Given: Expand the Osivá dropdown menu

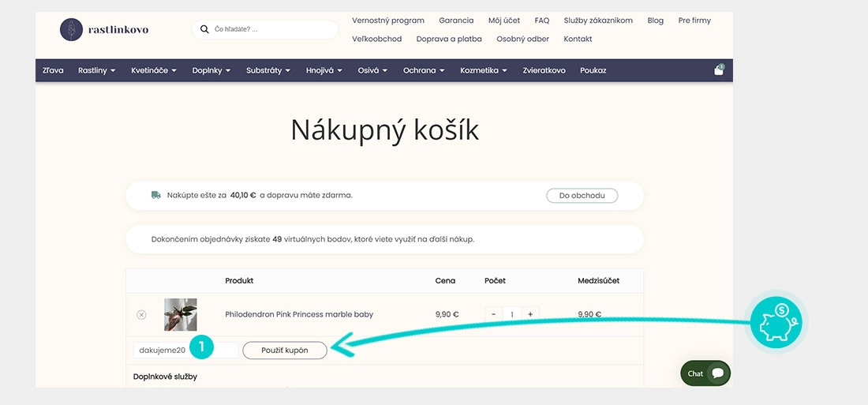Looking at the screenshot, I should click(x=372, y=70).
